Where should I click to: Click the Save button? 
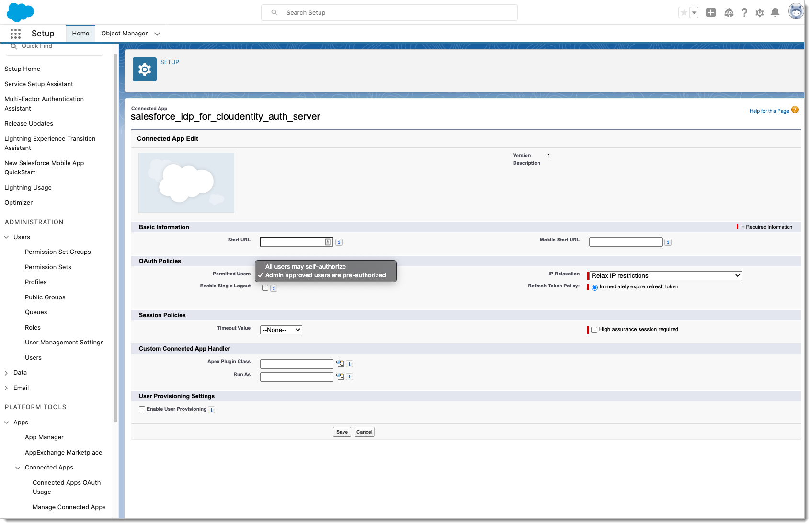pyautogui.click(x=342, y=432)
